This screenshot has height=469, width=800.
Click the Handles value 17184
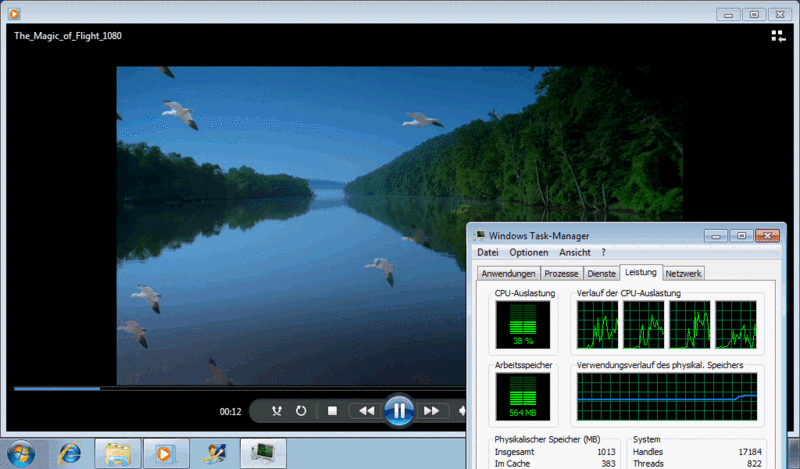pyautogui.click(x=749, y=452)
